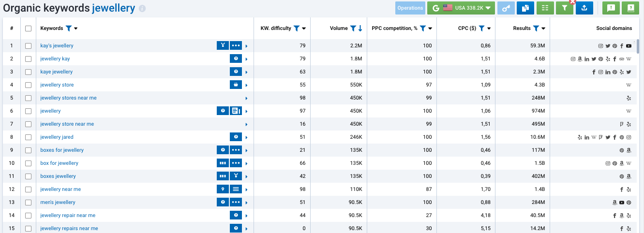Open the jewellery repairs near me keyword link
644x233 pixels.
[69, 228]
